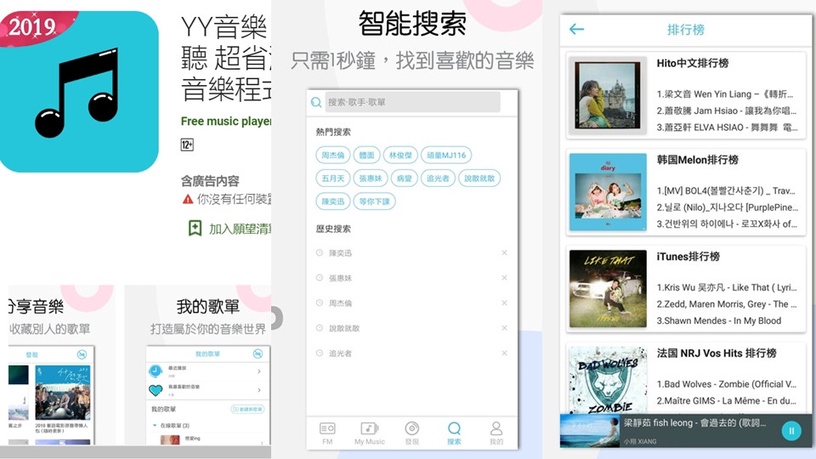The width and height of the screenshot is (816, 459).
Task: Add the app to wishlist via 加入願望清單
Action: [x=239, y=228]
